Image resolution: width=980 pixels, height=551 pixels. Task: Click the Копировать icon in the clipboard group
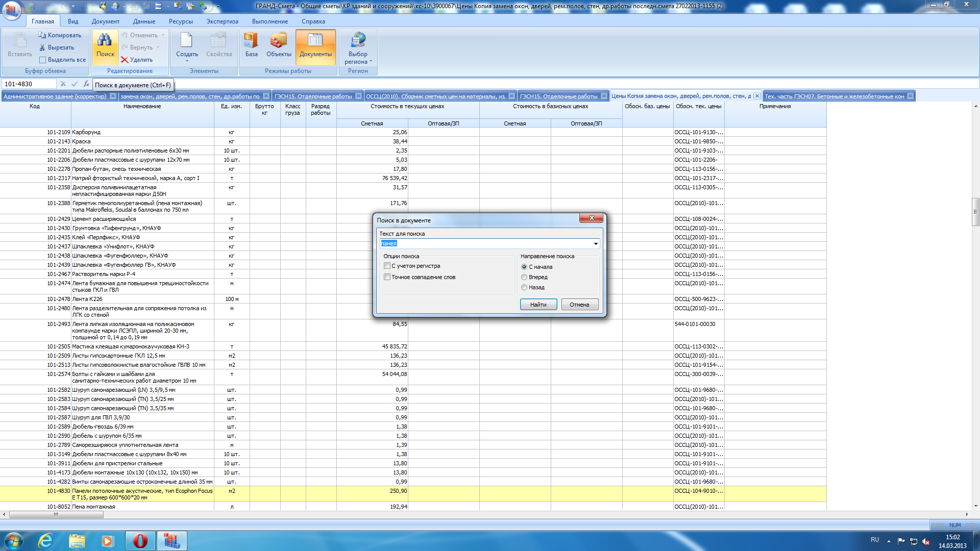42,35
